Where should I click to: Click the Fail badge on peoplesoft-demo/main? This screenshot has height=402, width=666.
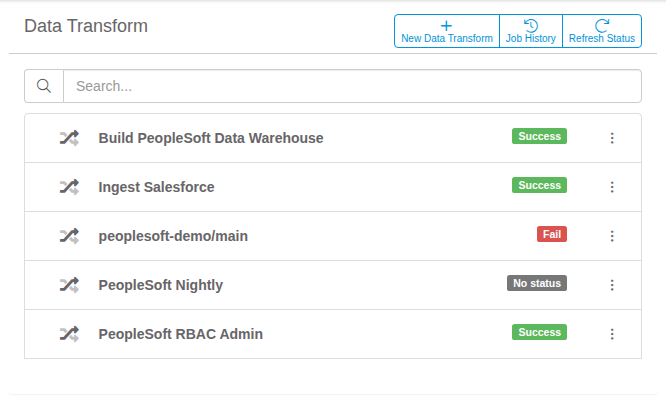coord(552,234)
